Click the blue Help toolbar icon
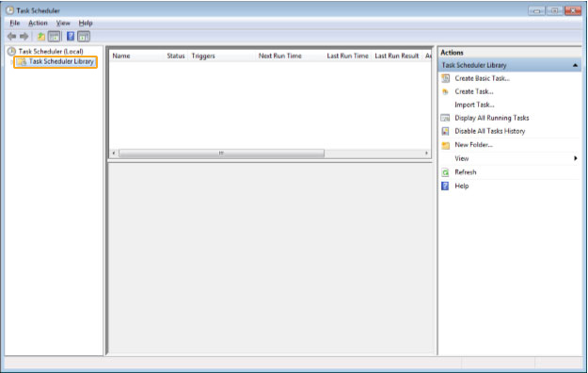Viewport: 588px width, 373px height. (x=71, y=36)
